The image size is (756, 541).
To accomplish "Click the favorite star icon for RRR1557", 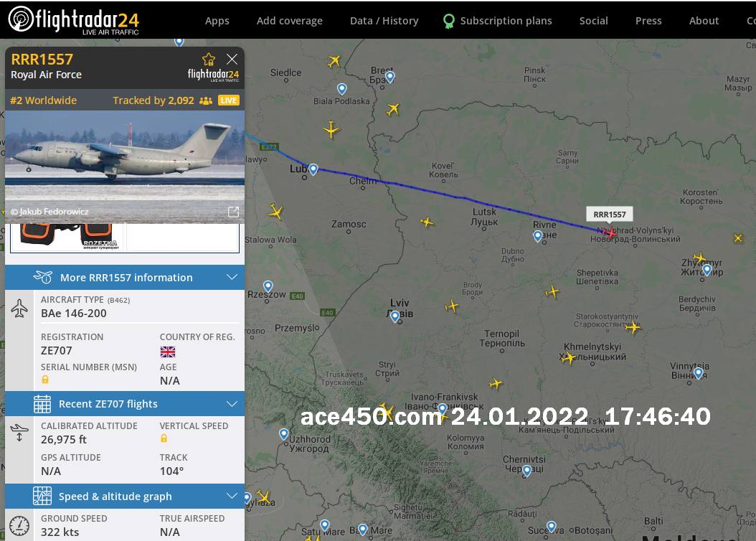I will coord(209,60).
